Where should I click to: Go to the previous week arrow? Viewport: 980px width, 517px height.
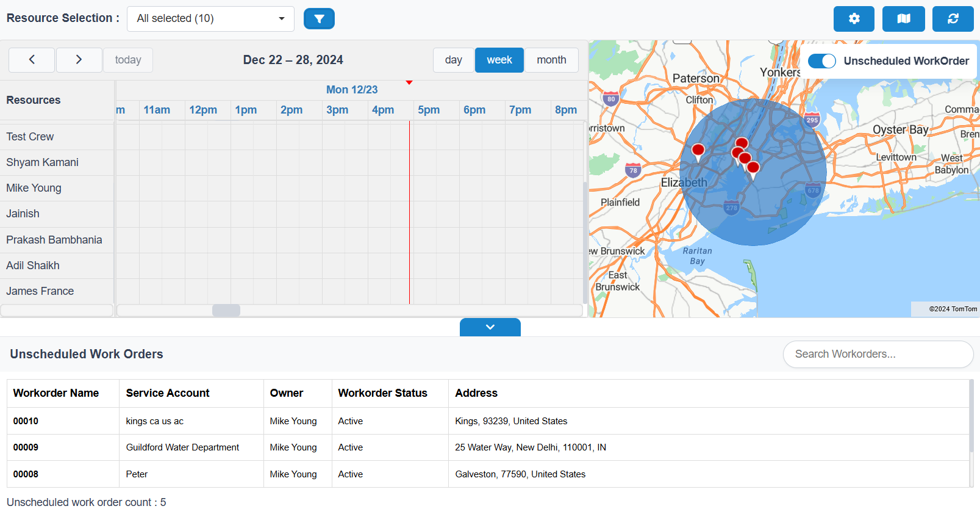(32, 60)
